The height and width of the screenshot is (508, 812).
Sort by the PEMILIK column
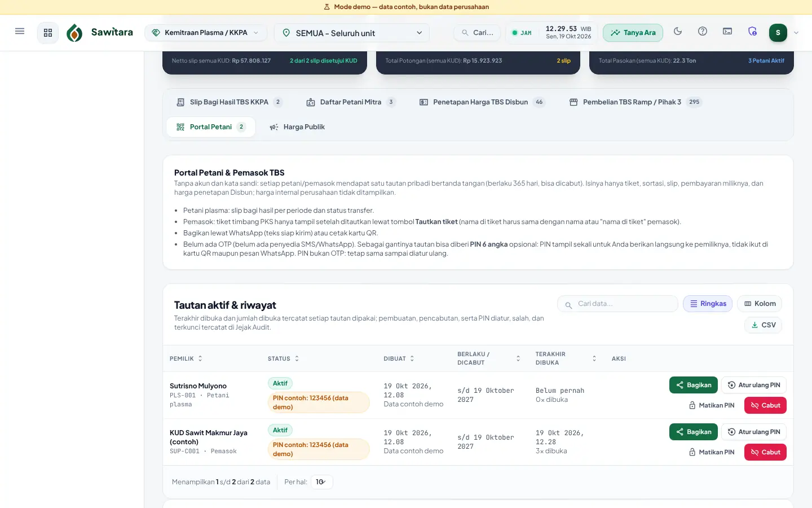186,358
